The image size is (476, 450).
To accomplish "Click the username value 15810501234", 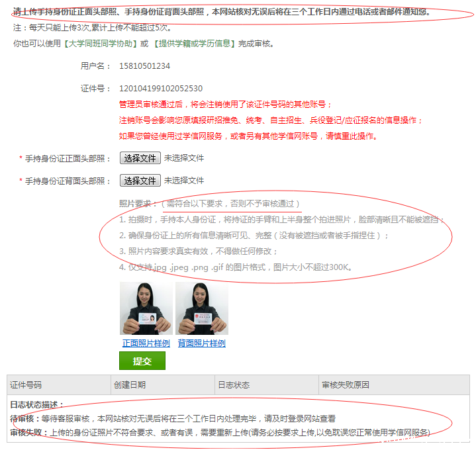I will coord(144,66).
